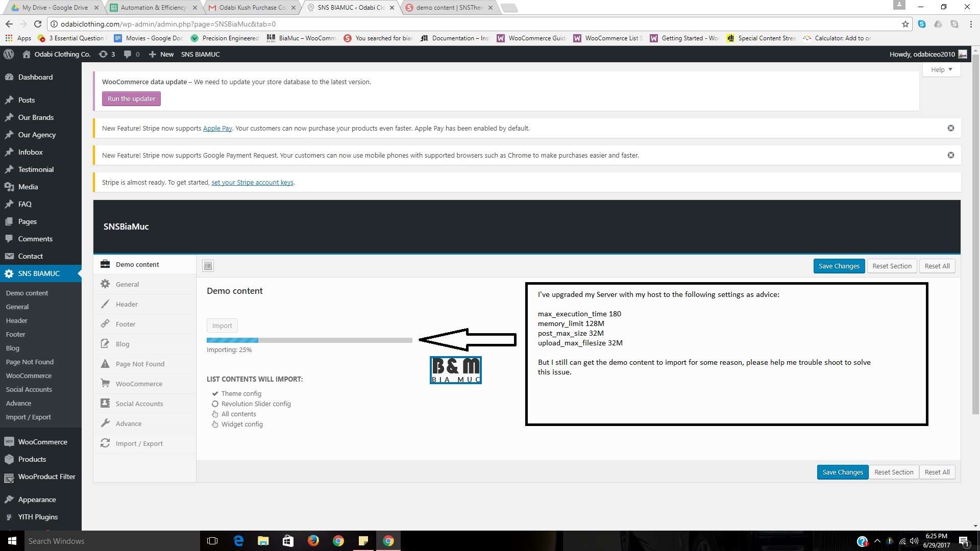The image size is (980, 551).
Task: Select the Header brush tab
Action: [x=127, y=304]
